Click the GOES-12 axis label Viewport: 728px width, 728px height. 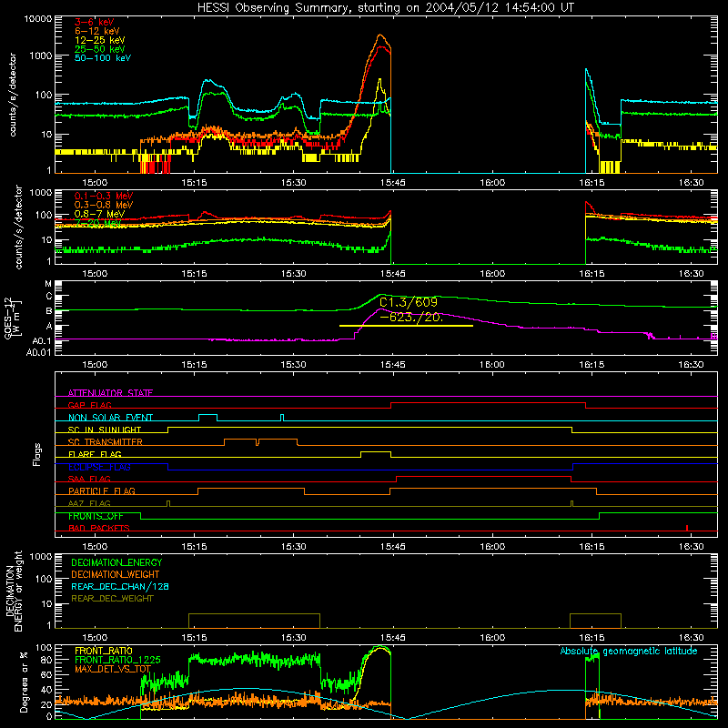pos(13,318)
